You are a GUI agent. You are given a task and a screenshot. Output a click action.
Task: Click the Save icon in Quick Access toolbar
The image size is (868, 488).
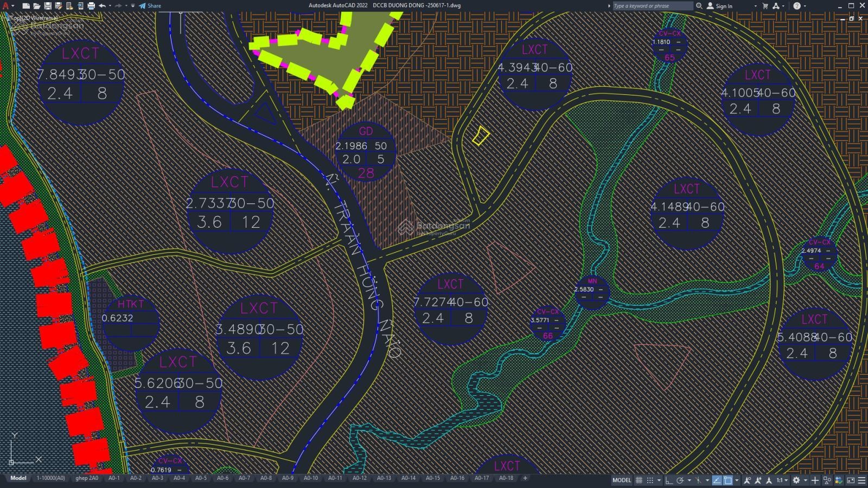pyautogui.click(x=48, y=6)
